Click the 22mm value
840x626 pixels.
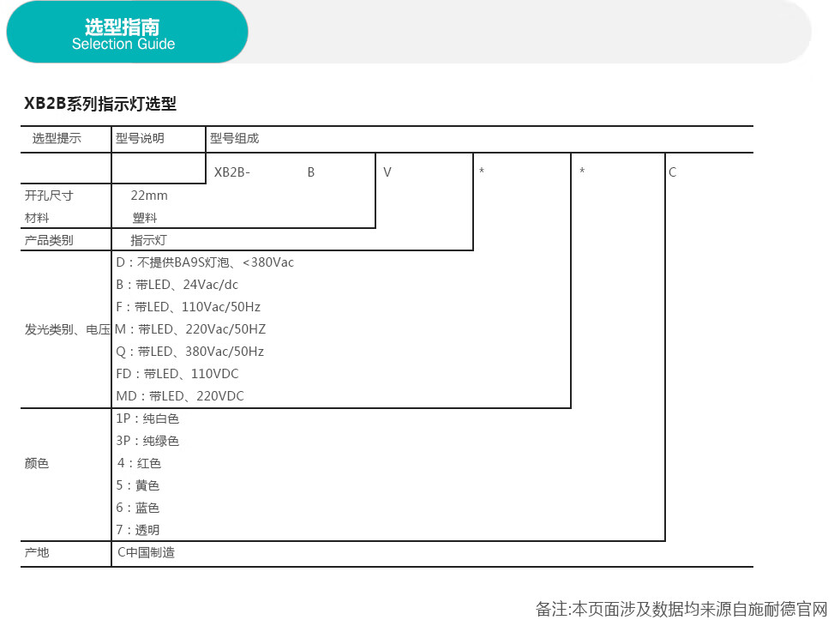[x=149, y=196]
